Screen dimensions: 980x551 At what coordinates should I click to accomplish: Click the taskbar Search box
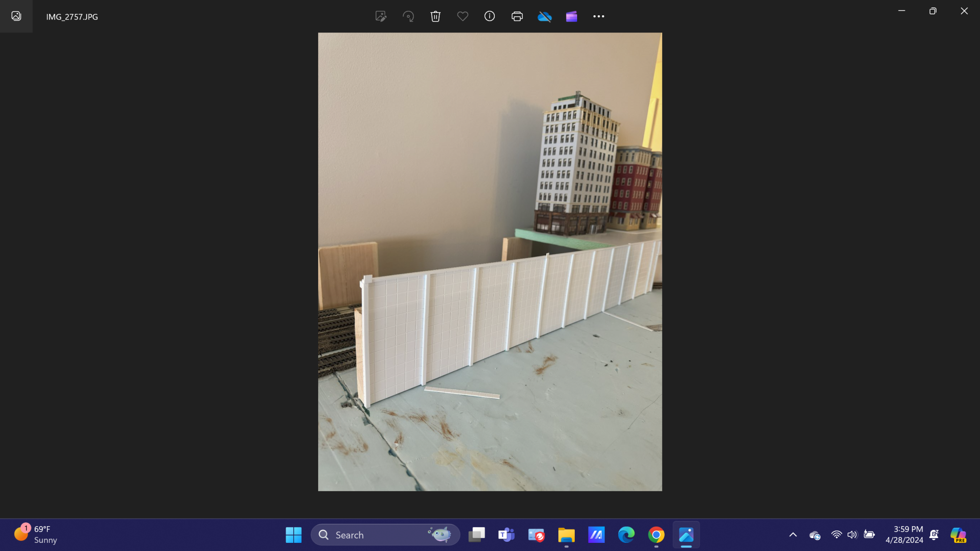pos(385,535)
